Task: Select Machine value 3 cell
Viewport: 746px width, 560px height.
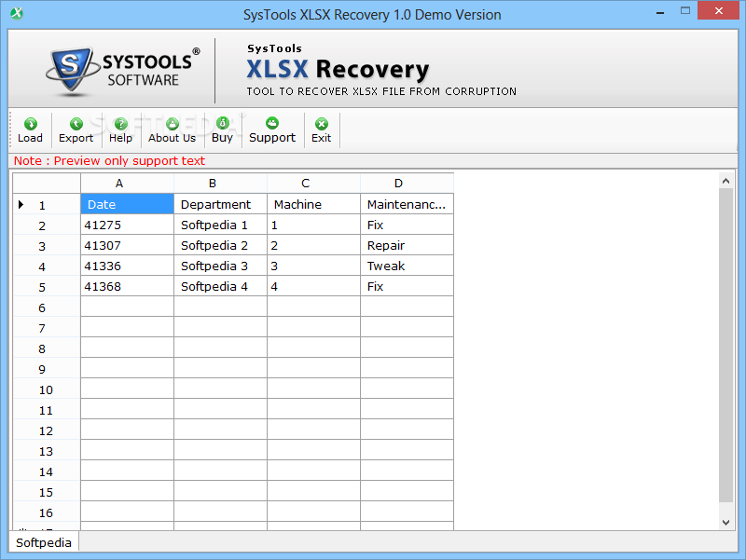Action: tap(313, 266)
